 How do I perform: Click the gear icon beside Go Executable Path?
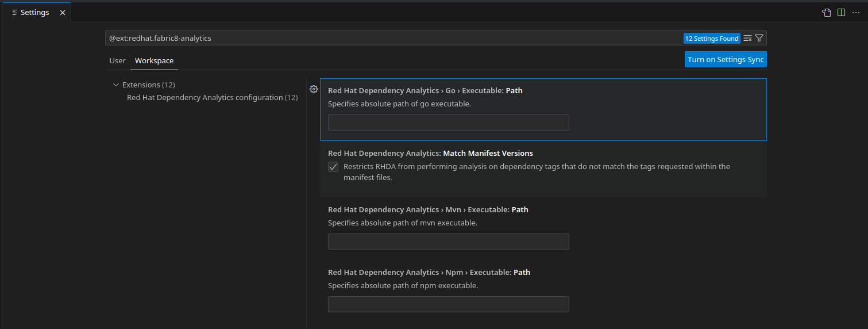314,89
